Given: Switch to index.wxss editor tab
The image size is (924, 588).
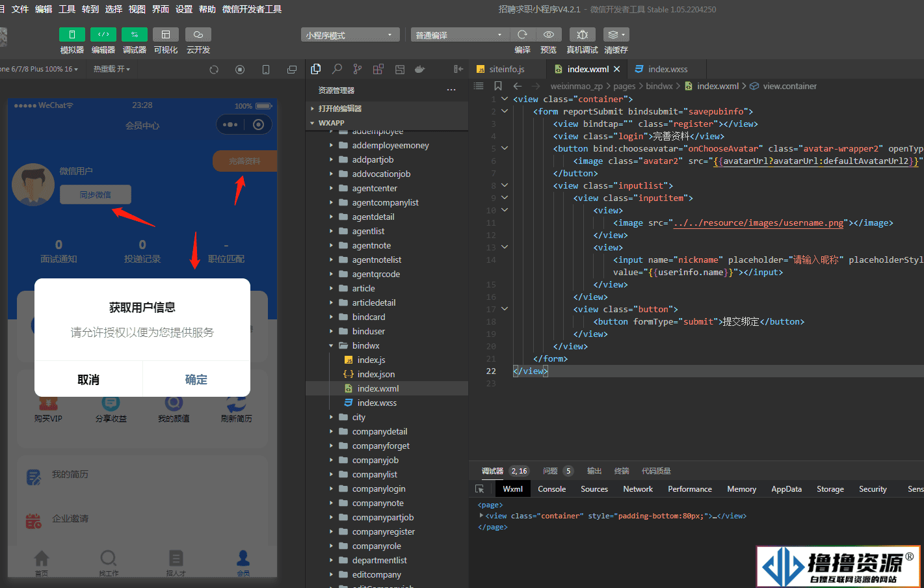Looking at the screenshot, I should click(668, 69).
